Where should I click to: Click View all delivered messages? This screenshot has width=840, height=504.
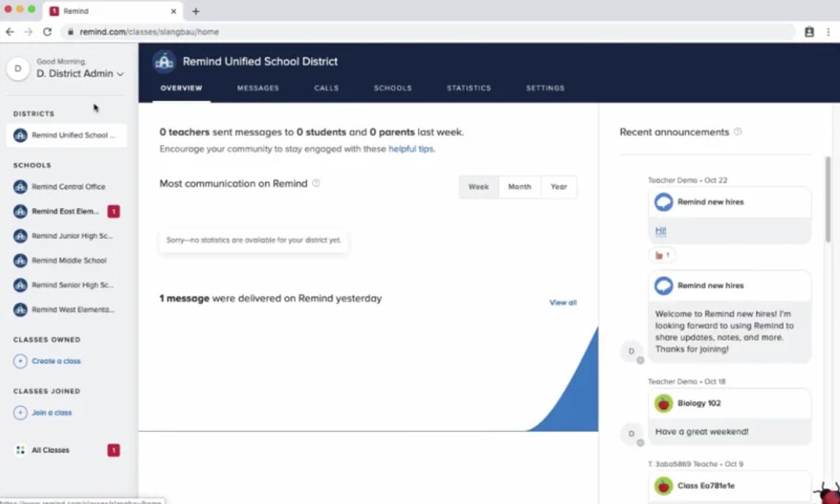(x=562, y=302)
